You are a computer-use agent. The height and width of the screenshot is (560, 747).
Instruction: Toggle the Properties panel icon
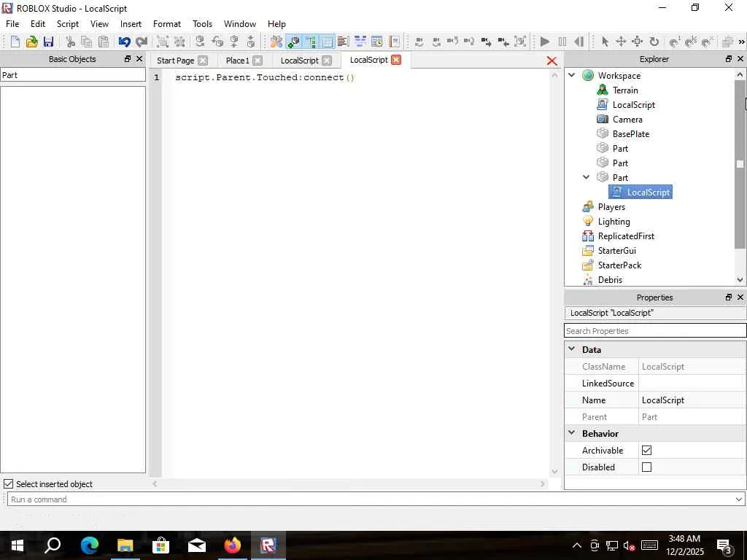pyautogui.click(x=328, y=42)
